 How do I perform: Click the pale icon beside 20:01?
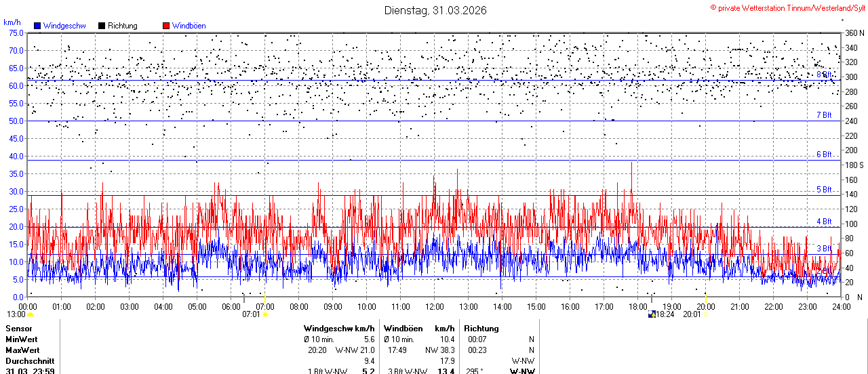coord(705,314)
